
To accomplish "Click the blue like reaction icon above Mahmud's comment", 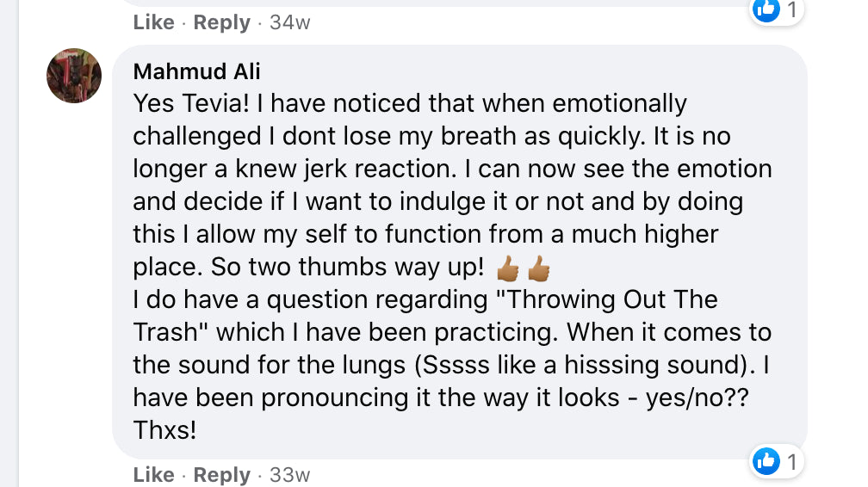I will [766, 9].
